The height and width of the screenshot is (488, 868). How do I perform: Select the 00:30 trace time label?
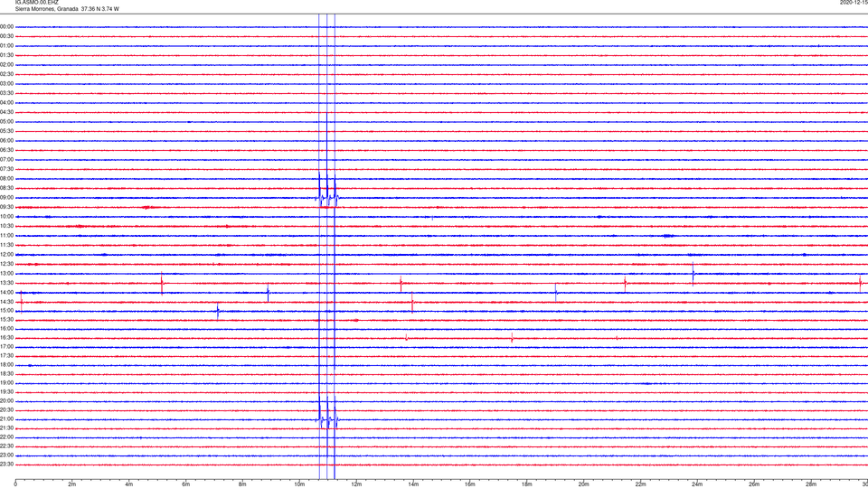pyautogui.click(x=6, y=36)
